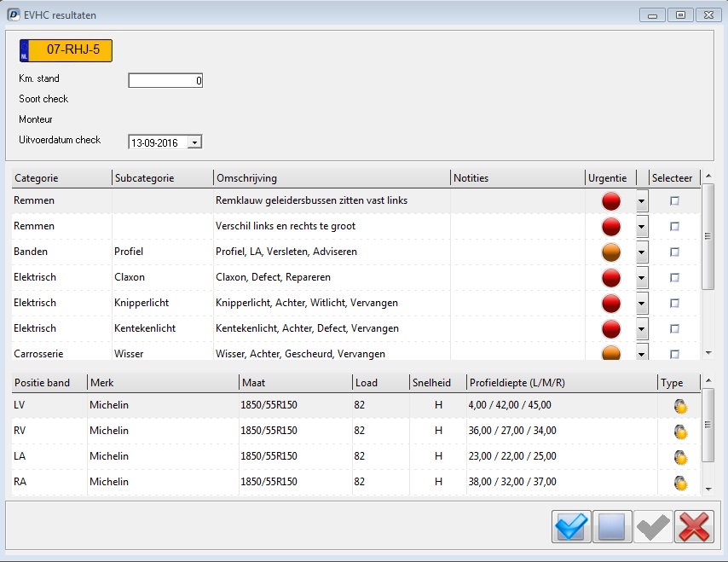Select checkbox for Remklauw geleidersbussen row

point(674,200)
